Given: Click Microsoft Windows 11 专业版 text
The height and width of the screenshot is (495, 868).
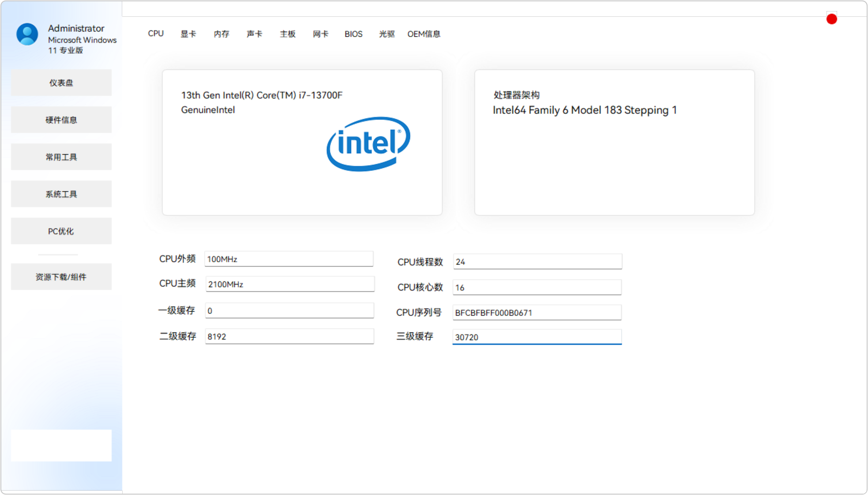Looking at the screenshot, I should pyautogui.click(x=82, y=45).
